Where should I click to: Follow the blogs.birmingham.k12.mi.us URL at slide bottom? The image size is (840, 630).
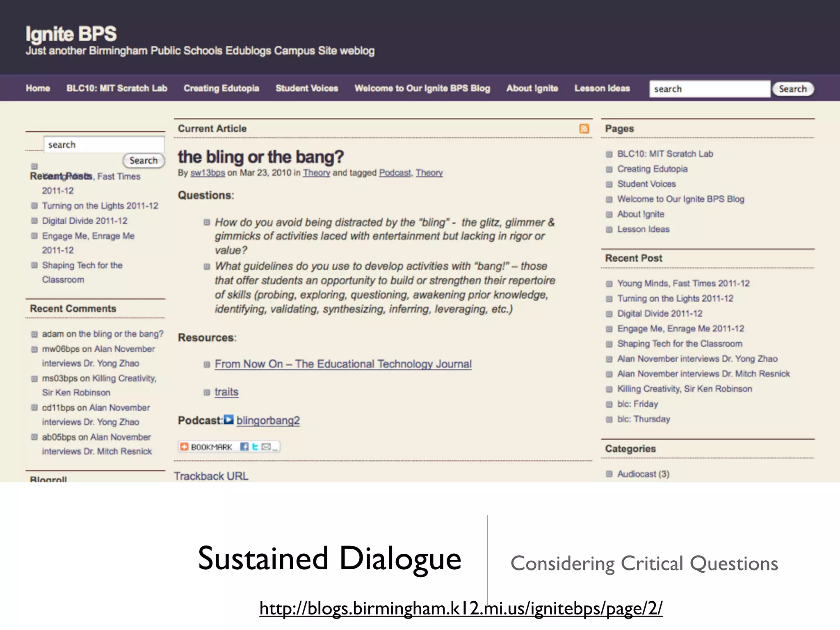461,608
